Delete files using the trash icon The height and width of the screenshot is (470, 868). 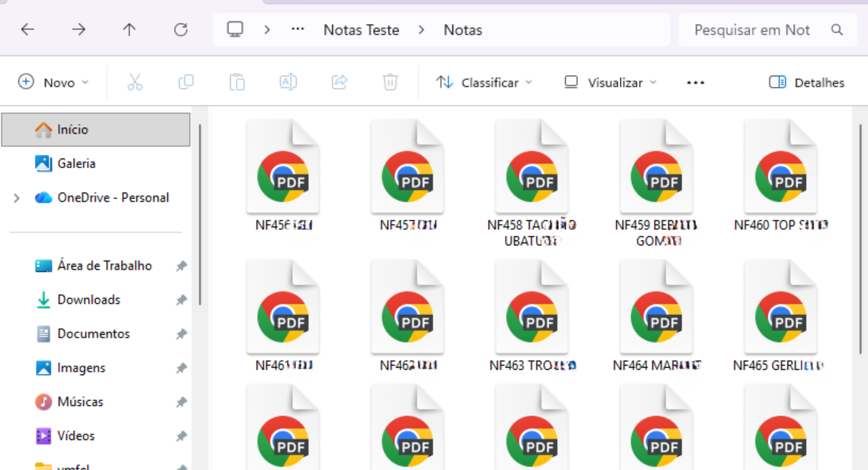(x=390, y=82)
